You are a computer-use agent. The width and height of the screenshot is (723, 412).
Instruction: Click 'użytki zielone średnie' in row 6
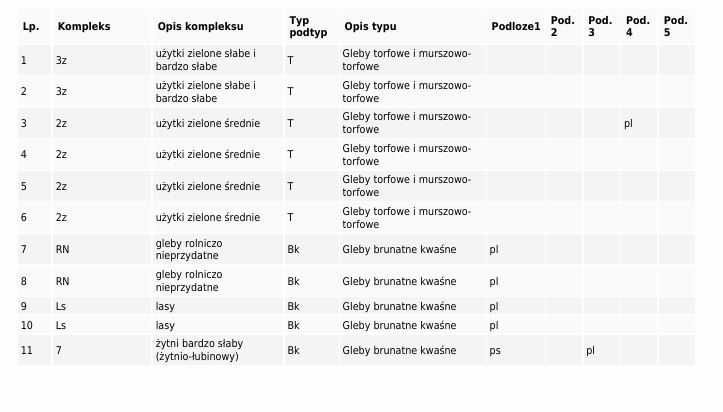(x=208, y=217)
